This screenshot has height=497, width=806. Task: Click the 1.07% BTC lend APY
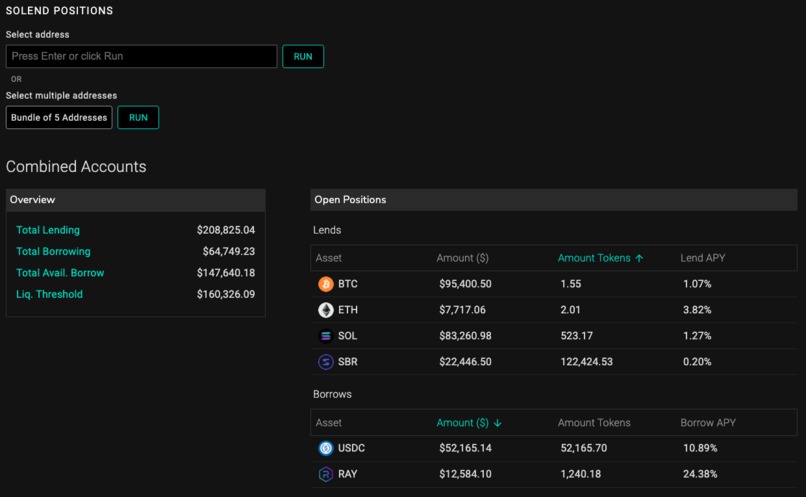[697, 284]
